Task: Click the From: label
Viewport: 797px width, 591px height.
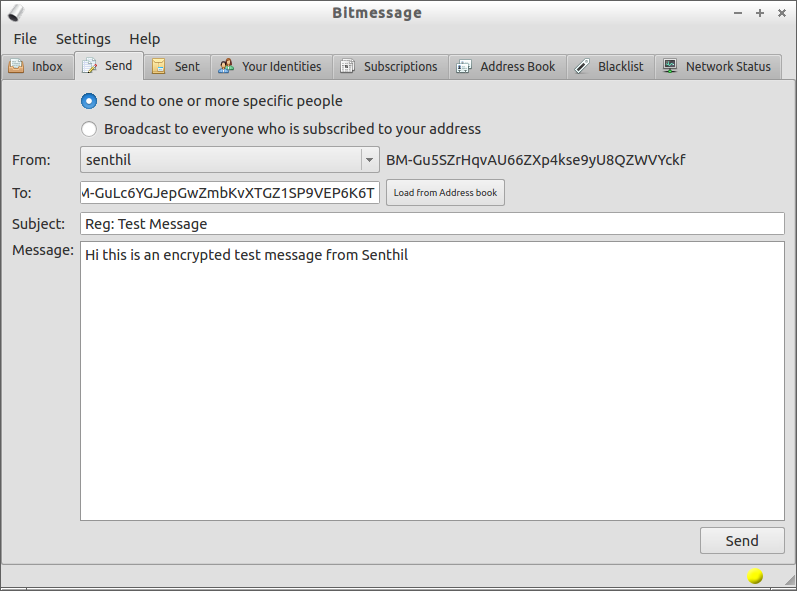Action: tap(32, 160)
